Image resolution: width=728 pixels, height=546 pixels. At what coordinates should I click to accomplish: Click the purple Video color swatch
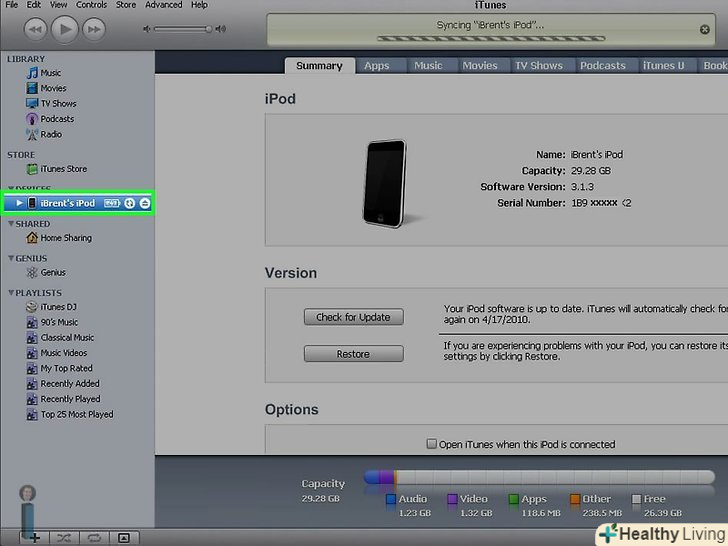[x=452, y=499]
